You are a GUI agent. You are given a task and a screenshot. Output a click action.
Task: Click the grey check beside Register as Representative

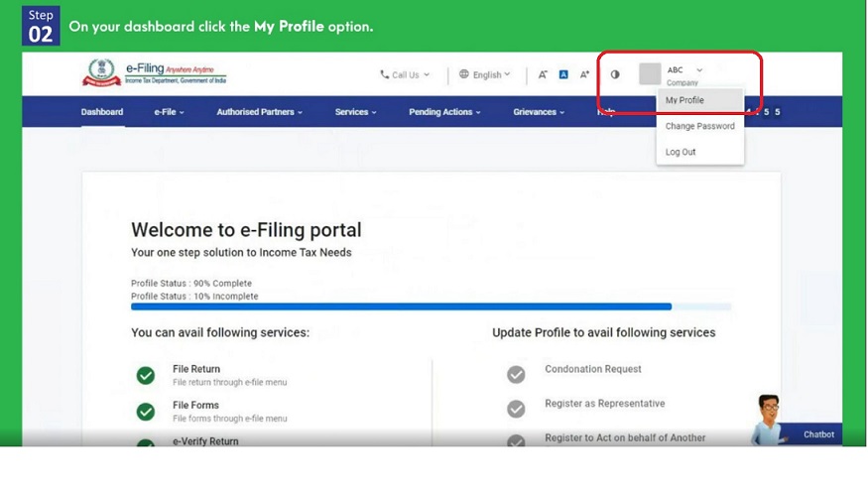click(516, 409)
